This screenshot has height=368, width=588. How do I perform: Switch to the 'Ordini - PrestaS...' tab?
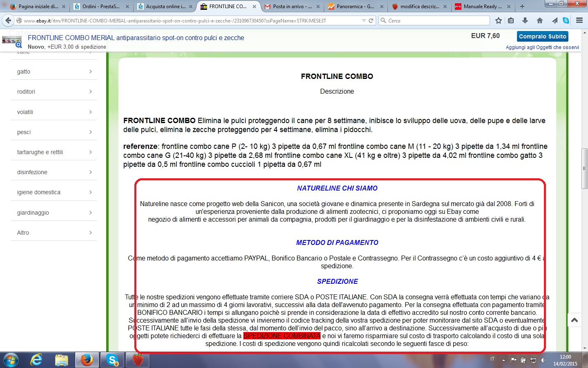tap(101, 7)
